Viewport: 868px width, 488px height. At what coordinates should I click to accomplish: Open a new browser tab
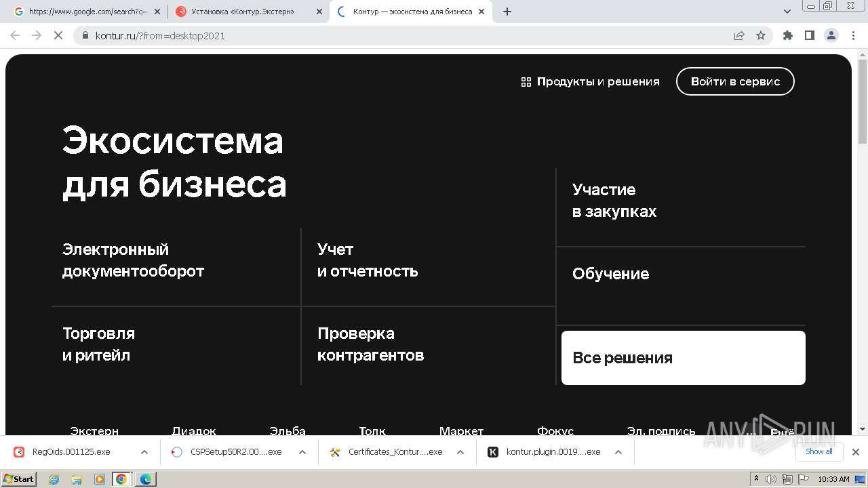pyautogui.click(x=507, y=12)
